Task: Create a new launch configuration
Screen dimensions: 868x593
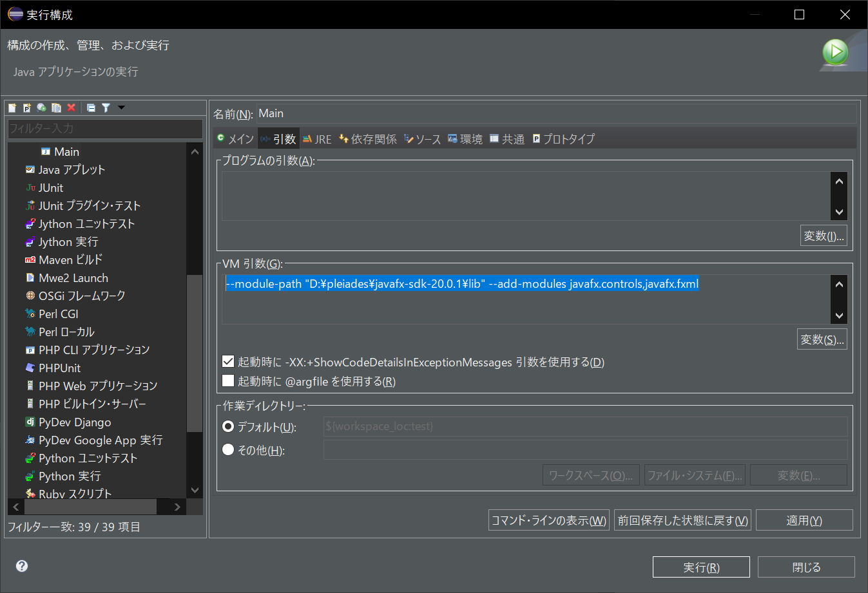Action: (x=12, y=108)
